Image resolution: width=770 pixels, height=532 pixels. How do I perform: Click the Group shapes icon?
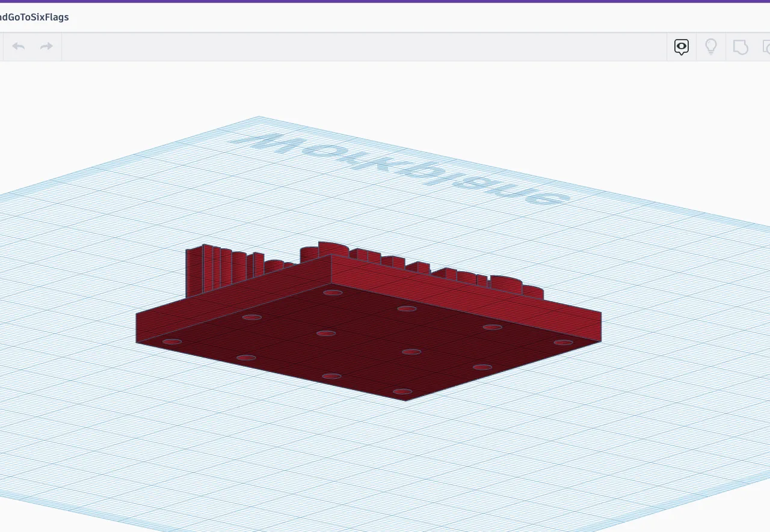click(x=741, y=47)
